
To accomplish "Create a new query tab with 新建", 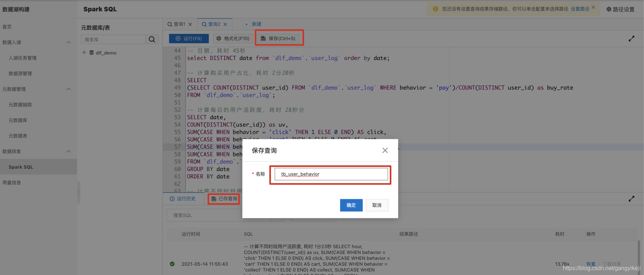I will (x=253, y=24).
